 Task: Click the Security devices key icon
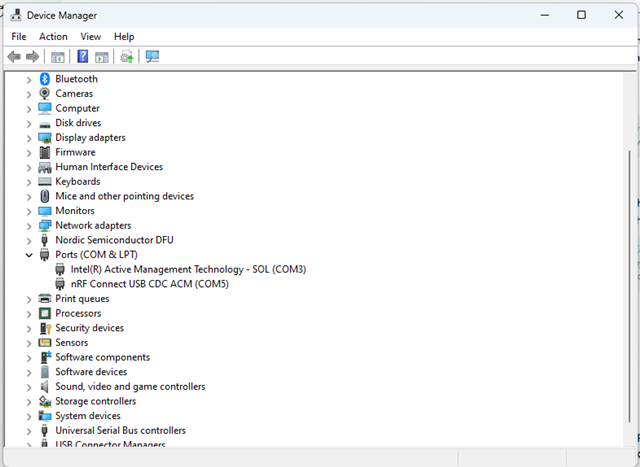(x=45, y=328)
